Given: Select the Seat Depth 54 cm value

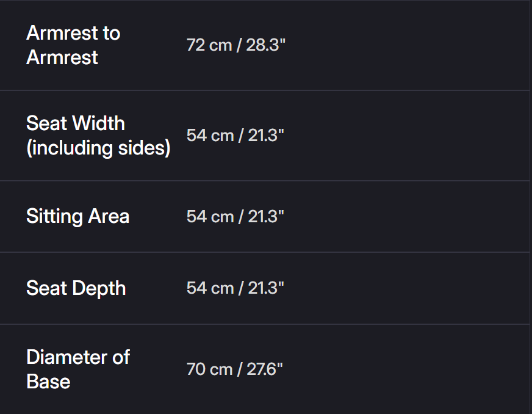Looking at the screenshot, I should pos(235,288).
